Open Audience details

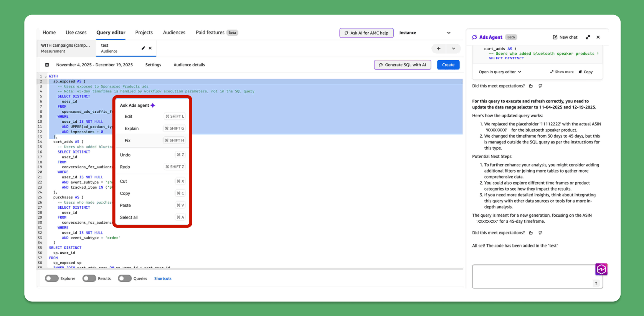[x=189, y=65]
